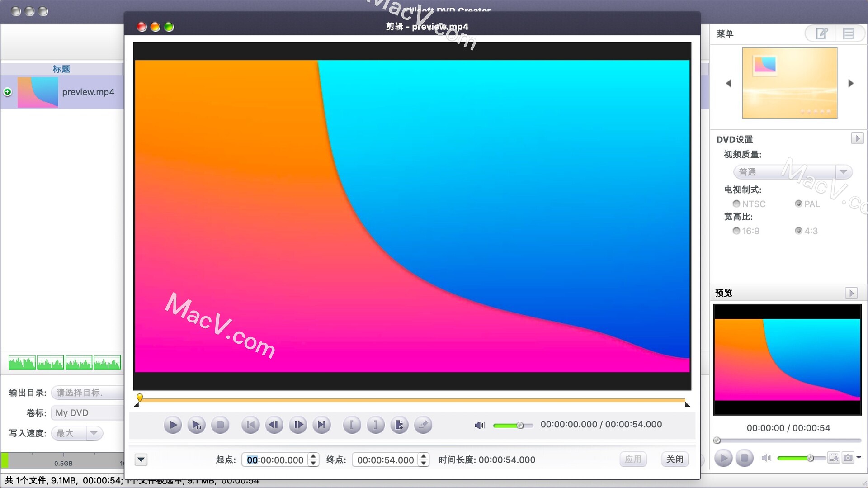Increase the 起点 time with up stepper
This screenshot has width=868, height=488.
tap(313, 456)
